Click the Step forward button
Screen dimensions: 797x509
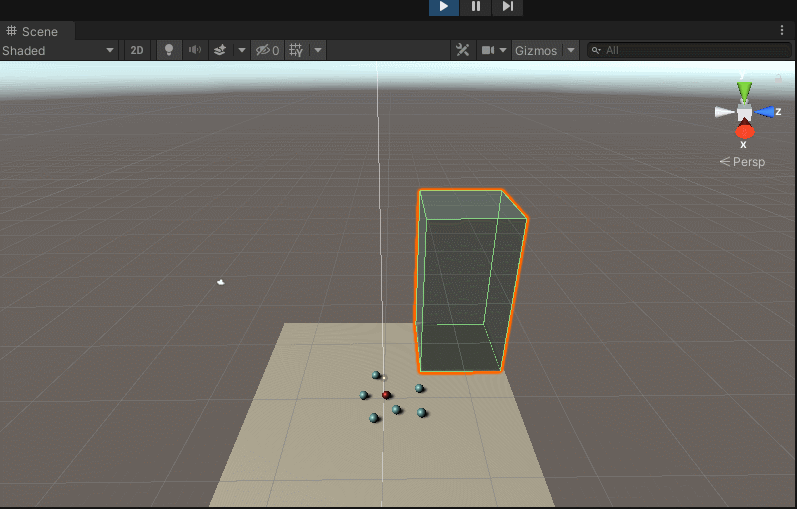507,7
